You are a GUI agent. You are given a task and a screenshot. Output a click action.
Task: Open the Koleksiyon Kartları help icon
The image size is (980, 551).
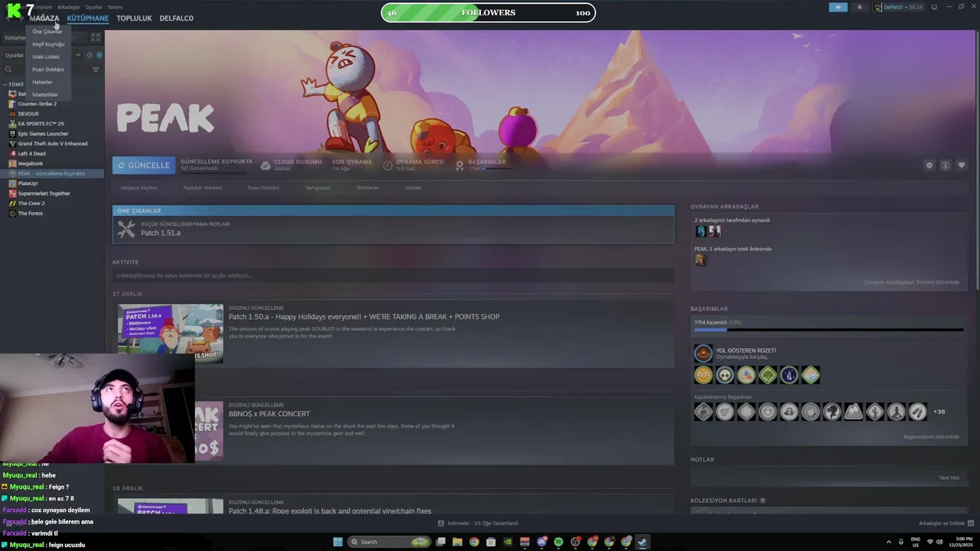763,500
